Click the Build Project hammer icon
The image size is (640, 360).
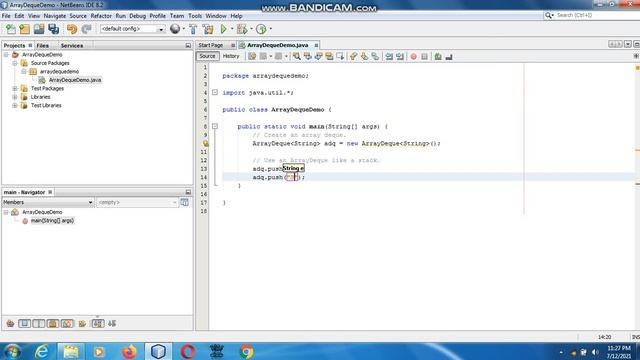[x=193, y=29]
